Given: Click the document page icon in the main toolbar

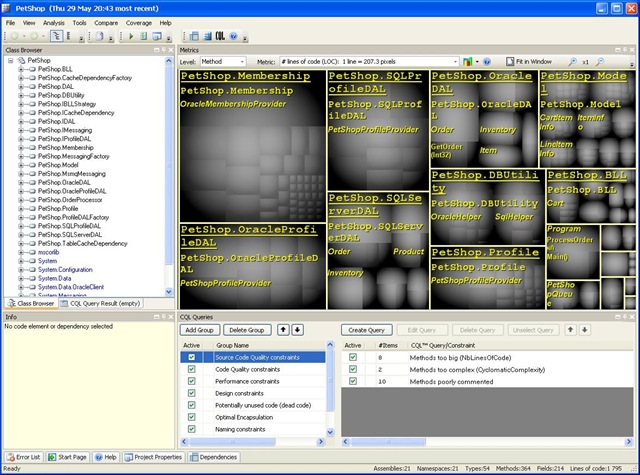Looking at the screenshot, I should pyautogui.click(x=99, y=36).
